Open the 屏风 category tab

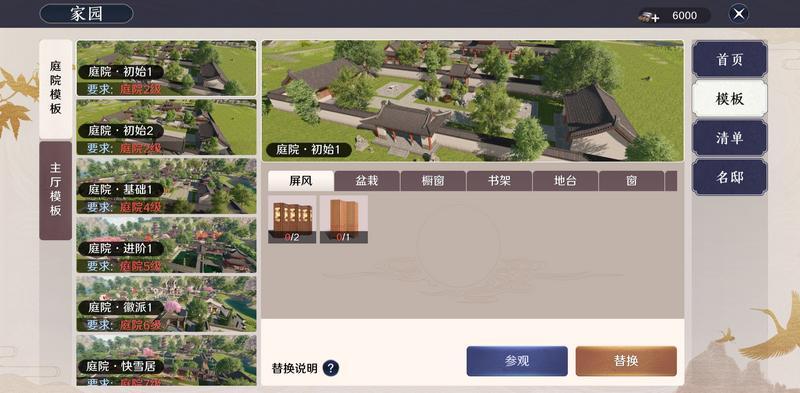pyautogui.click(x=301, y=181)
